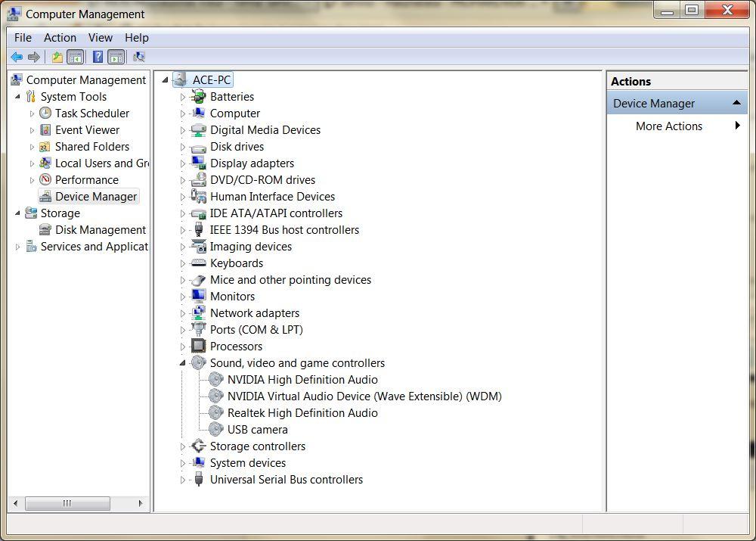Collapse the Storage node arrow
This screenshot has height=541, width=756.
pos(18,213)
